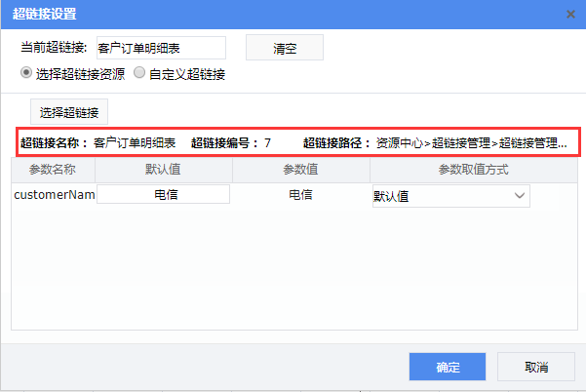Open the 选择超链接 picker button
This screenshot has height=392, width=586.
click(68, 112)
